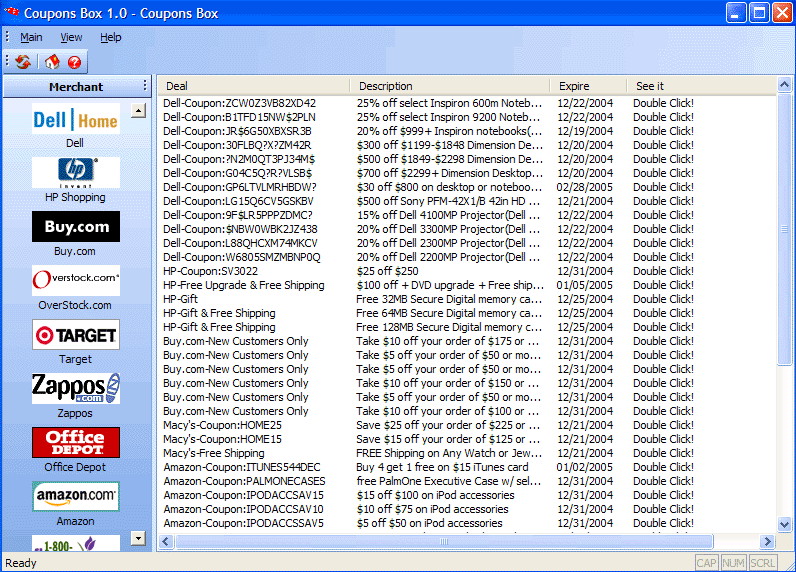
Task: Open the View menu
Action: [x=71, y=37]
